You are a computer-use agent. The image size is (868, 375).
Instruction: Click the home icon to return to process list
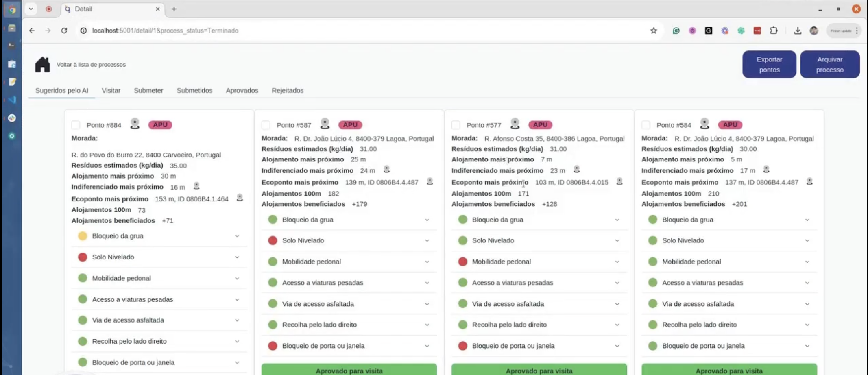point(42,65)
